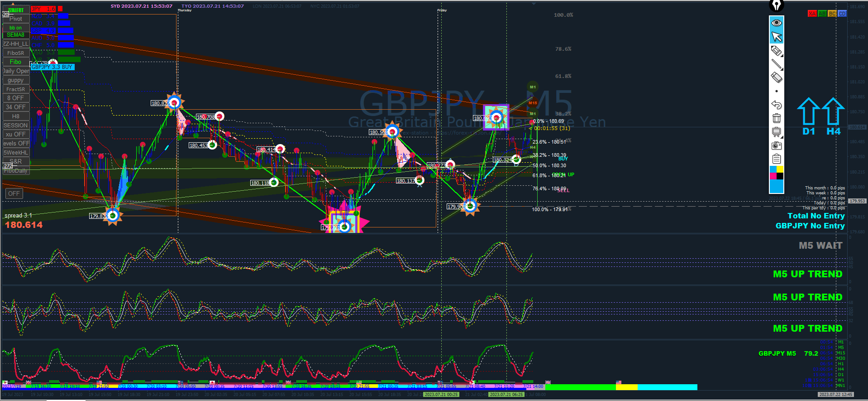Click the 'M5 WAIT' status label
868x401 pixels.
pyautogui.click(x=820, y=246)
